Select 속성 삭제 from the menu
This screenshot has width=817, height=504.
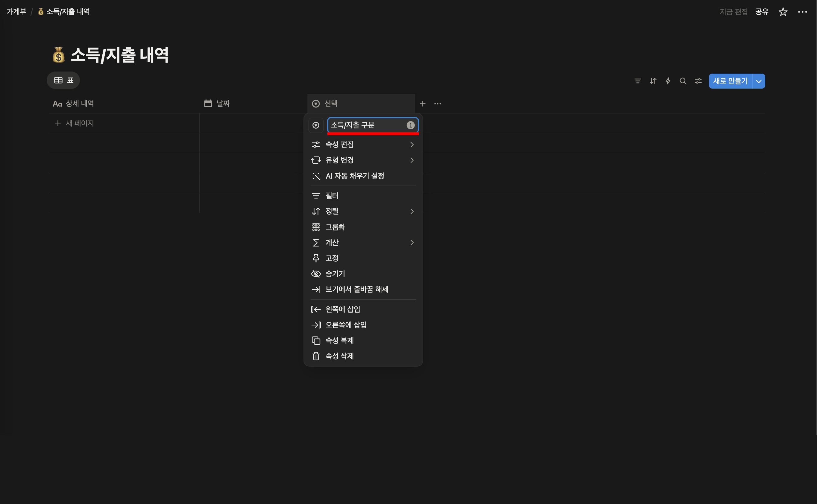pyautogui.click(x=339, y=356)
